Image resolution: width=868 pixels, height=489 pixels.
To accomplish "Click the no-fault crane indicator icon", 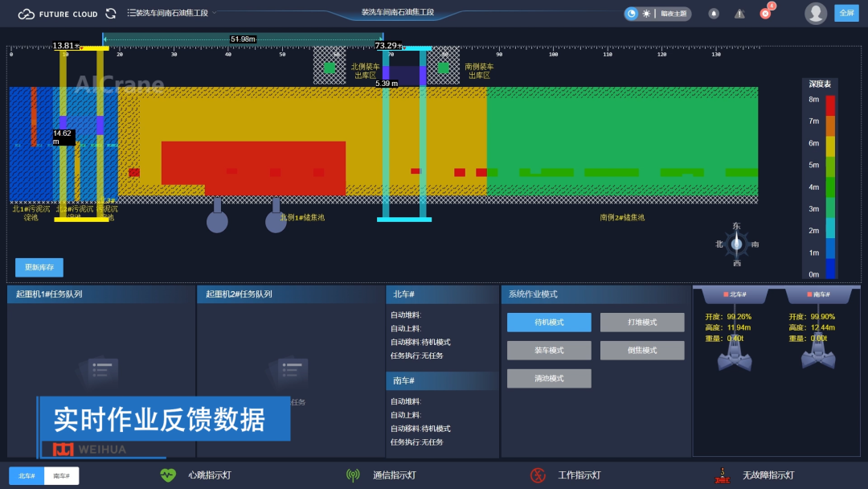I will [723, 475].
